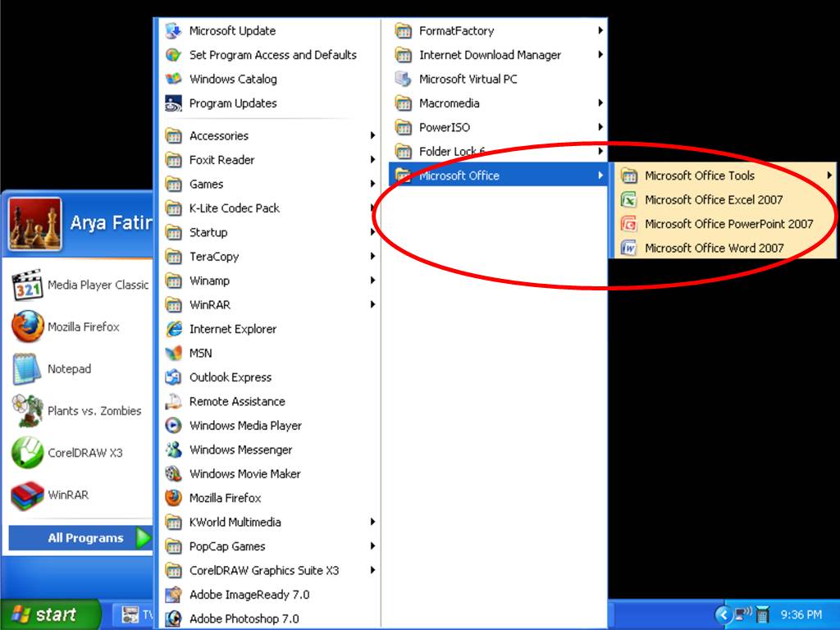Click the green All Programs arrow
This screenshot has width=840, height=630.
point(143,538)
